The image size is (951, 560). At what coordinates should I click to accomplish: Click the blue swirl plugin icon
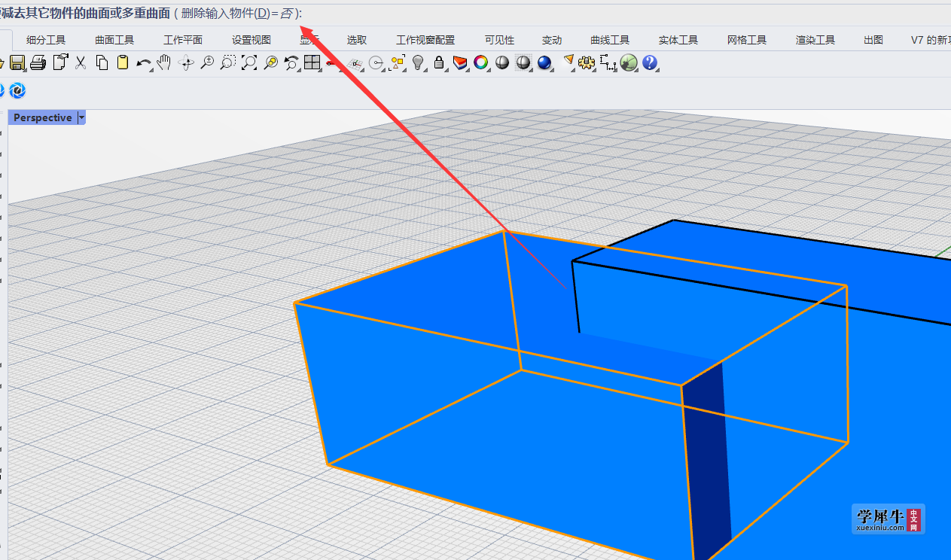pyautogui.click(x=17, y=90)
